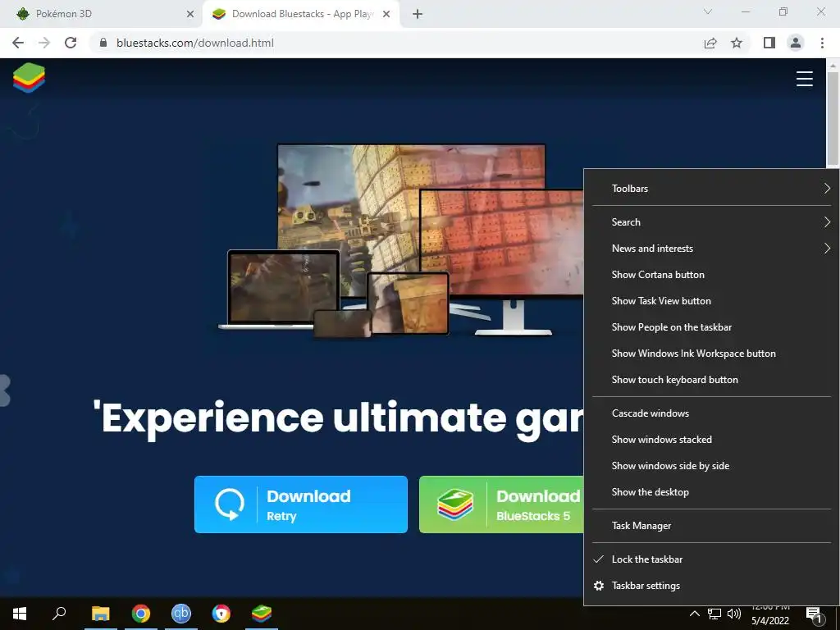This screenshot has height=630, width=840.
Task: Open the Chrome side panel icon
Action: pos(769,43)
